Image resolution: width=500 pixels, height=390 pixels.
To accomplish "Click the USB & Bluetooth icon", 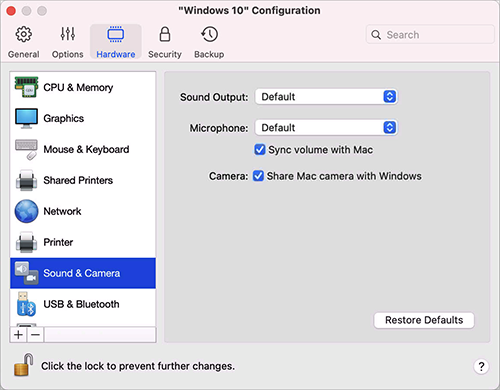I will coord(26,304).
